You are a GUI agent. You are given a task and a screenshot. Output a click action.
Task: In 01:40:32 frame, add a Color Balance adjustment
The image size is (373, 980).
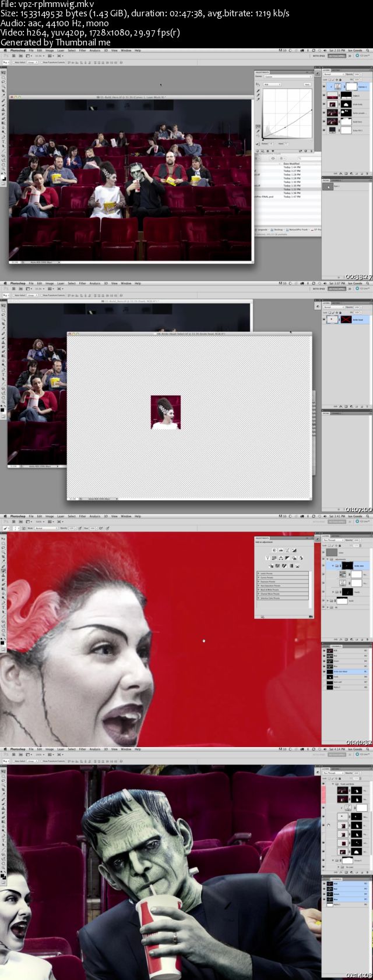281,558
